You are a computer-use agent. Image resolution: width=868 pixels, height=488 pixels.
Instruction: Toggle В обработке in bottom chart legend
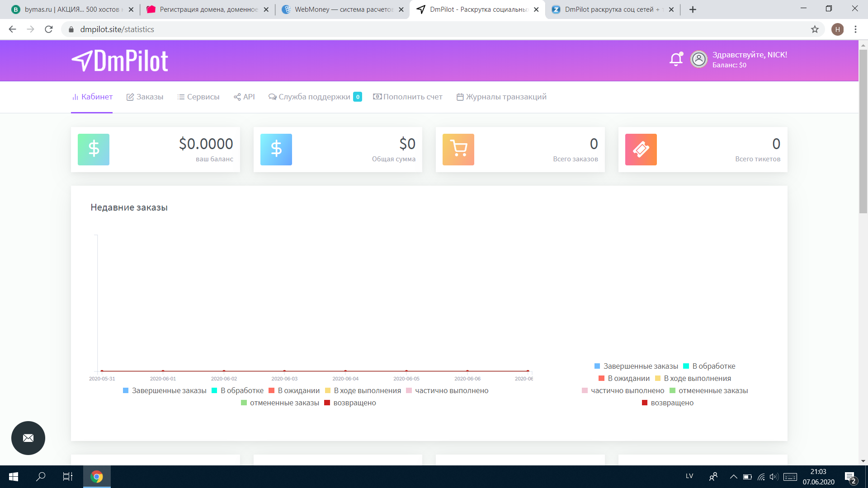237,390
